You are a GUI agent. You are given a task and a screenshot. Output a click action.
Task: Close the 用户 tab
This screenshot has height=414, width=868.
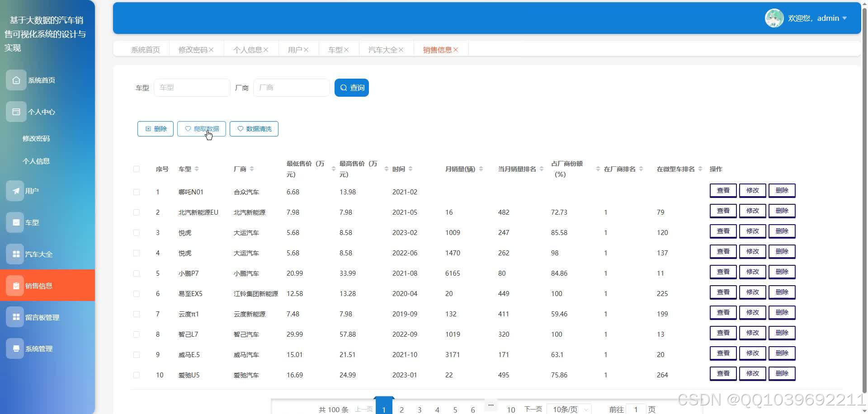point(306,50)
